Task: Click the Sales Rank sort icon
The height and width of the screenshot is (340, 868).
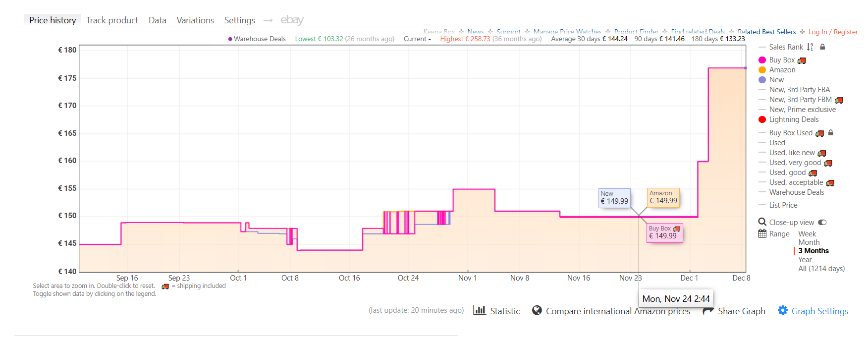Action: tap(810, 47)
